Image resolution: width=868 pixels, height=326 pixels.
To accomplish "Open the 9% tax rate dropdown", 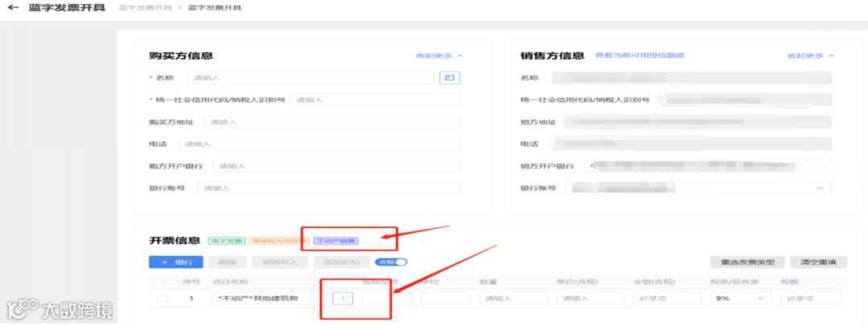I will (x=739, y=299).
